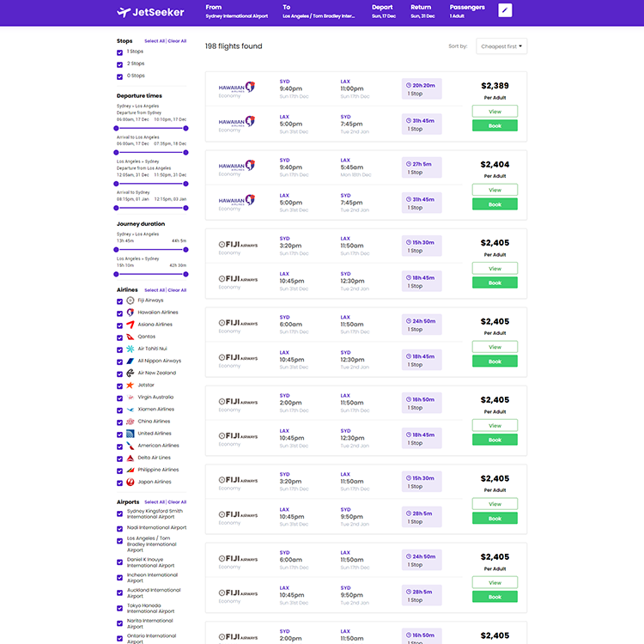Uncheck the 1 Stops checkbox
Screen dimensions: 644x644
point(120,52)
